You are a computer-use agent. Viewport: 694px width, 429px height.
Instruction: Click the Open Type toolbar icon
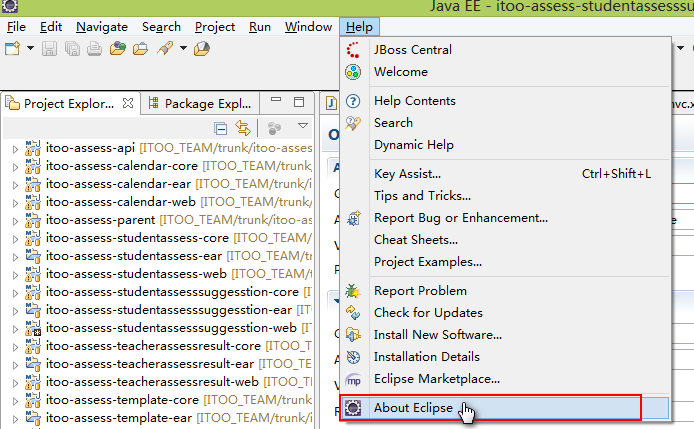(118, 48)
